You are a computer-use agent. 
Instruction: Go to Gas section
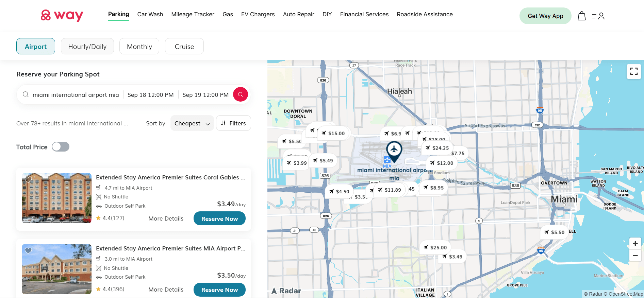pos(228,14)
